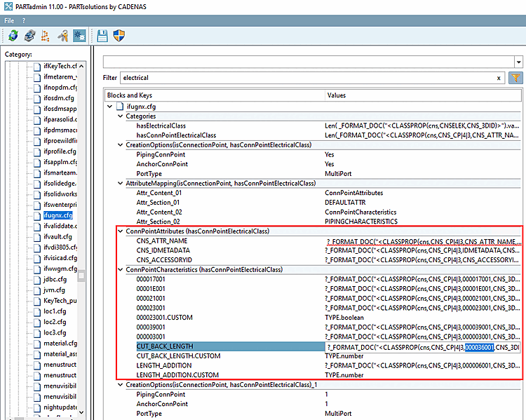Collapse the ConnPointCharacteristics block
Screen dimensions: 526x420
(x=120, y=269)
